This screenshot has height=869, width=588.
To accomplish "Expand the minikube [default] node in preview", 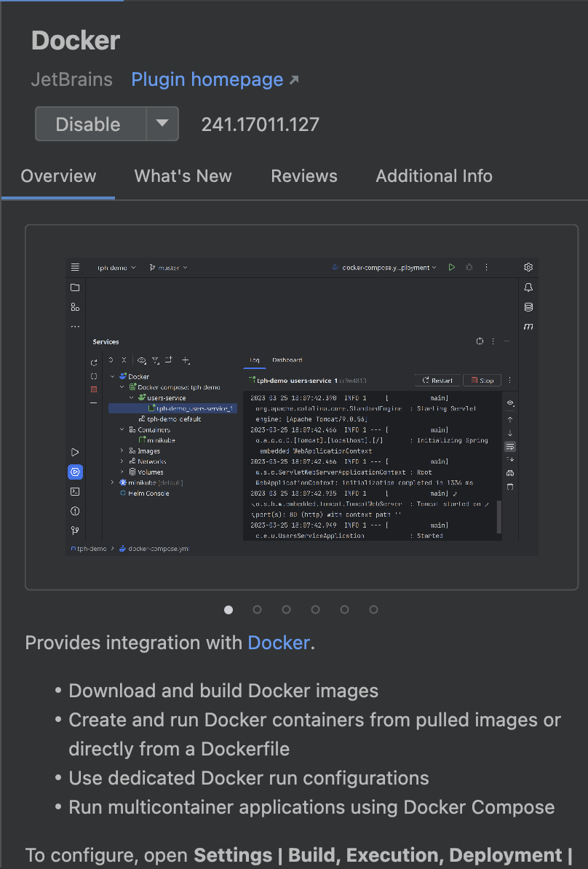I will [x=113, y=482].
